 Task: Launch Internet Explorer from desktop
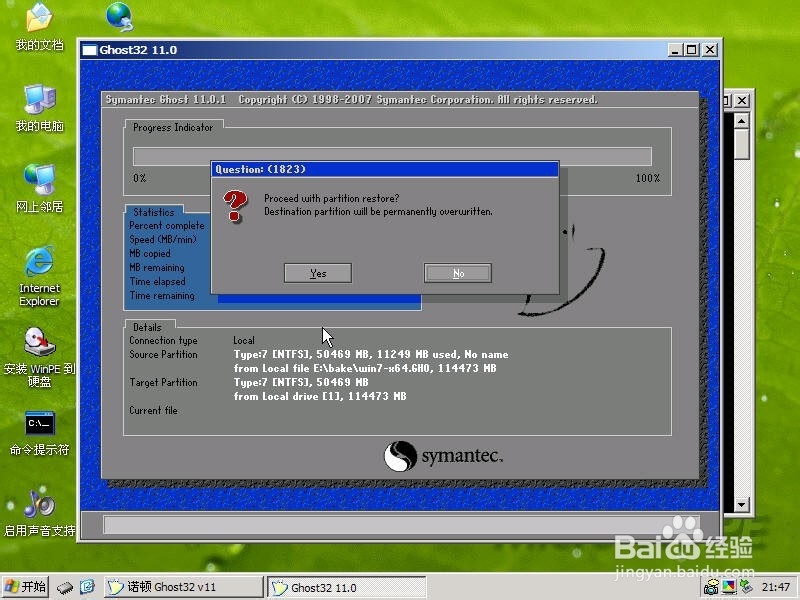point(39,276)
